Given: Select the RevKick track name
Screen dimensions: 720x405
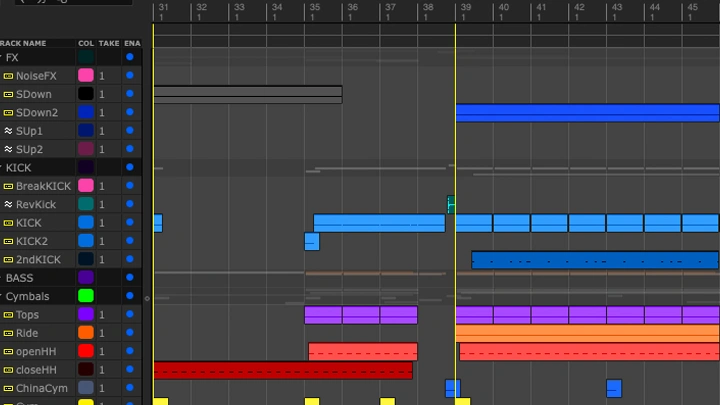Looking at the screenshot, I should click(36, 204).
